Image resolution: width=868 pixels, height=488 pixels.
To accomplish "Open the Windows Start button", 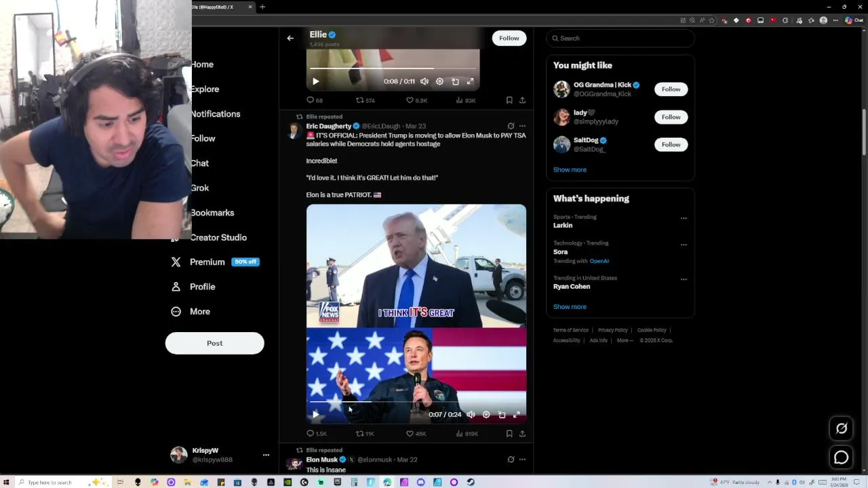I will (x=6, y=482).
